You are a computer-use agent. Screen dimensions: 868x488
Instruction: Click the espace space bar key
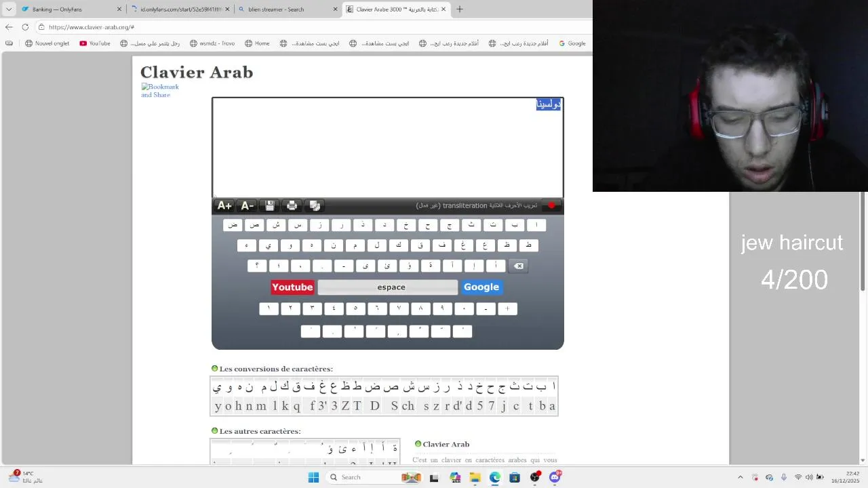coord(388,287)
